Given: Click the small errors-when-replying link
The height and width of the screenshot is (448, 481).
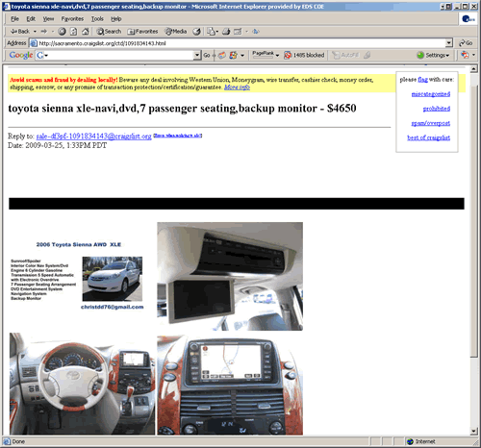Looking at the screenshot, I should [x=178, y=136].
